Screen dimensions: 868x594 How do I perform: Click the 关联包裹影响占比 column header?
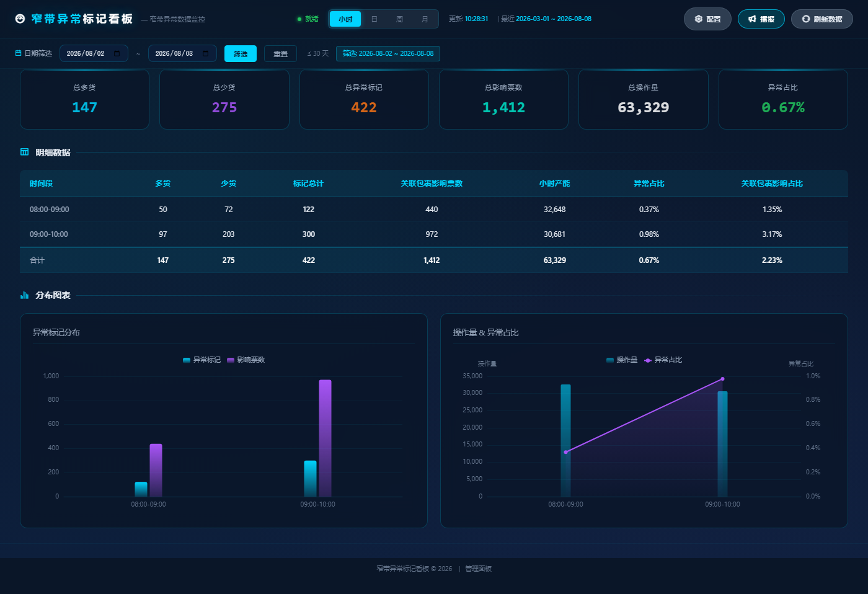pos(772,184)
